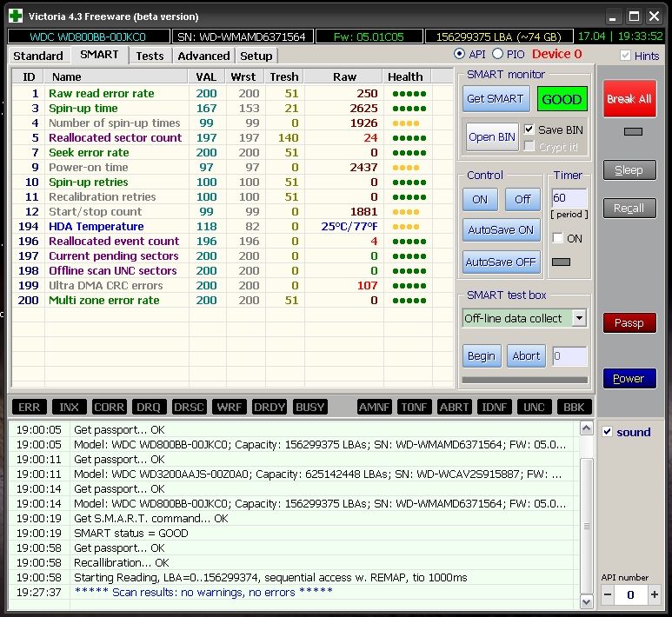Click Abort in SMART test box
The image size is (672, 617).
tap(526, 356)
